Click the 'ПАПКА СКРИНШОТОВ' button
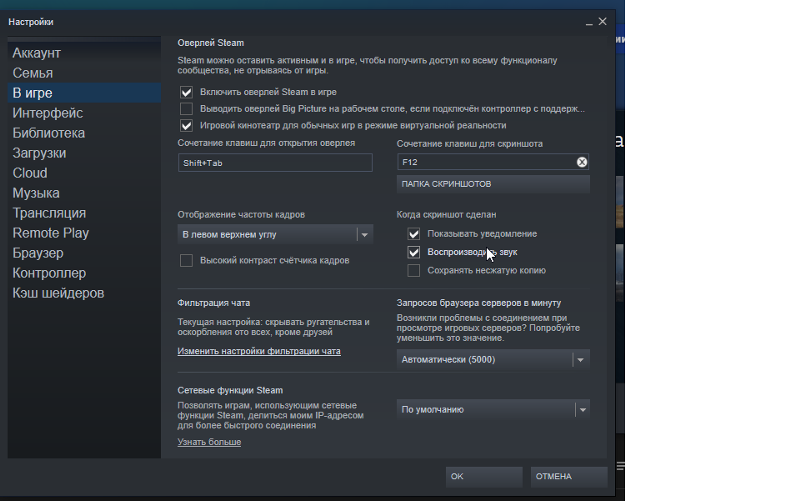Image resolution: width=800 pixels, height=501 pixels. 493,184
